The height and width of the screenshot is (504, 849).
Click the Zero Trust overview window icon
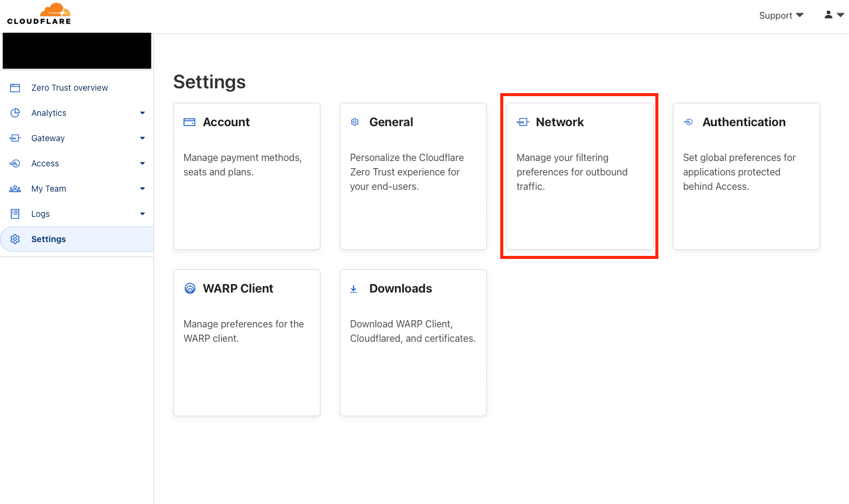coord(15,88)
